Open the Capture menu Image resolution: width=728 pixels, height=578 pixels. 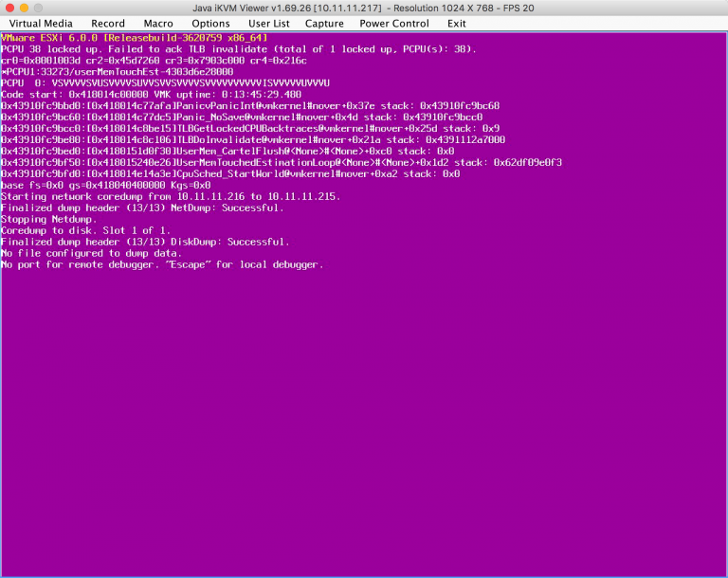[x=325, y=23]
